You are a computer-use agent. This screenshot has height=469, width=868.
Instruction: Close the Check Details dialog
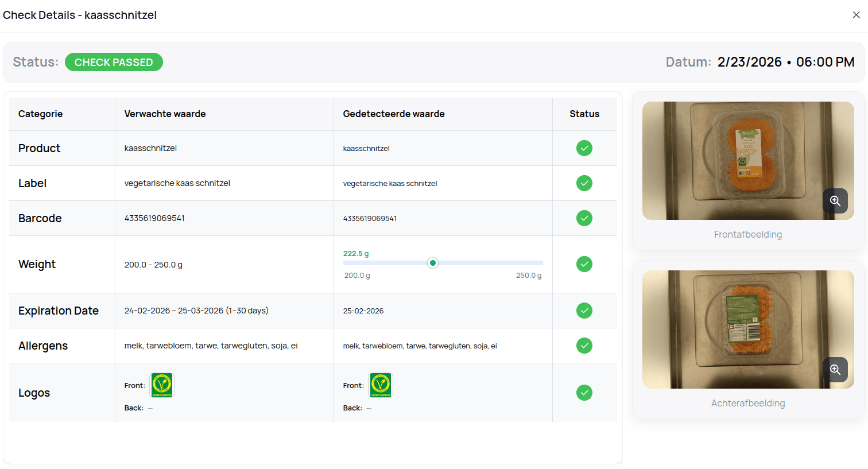point(856,15)
